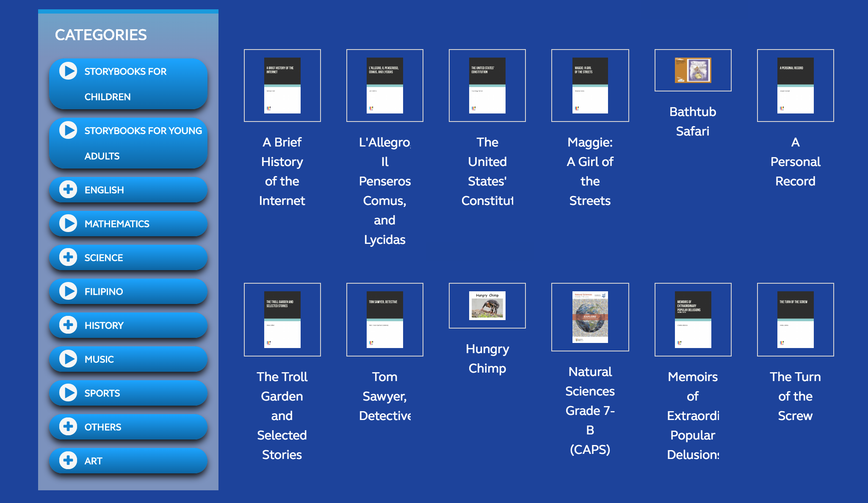
Task: Open the Hungry Chimp book cover
Action: click(487, 306)
